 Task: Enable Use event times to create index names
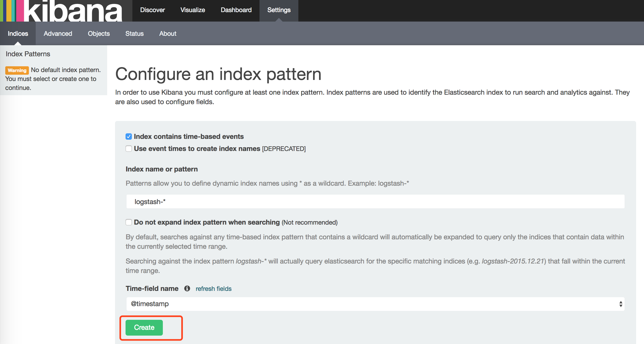pos(129,149)
